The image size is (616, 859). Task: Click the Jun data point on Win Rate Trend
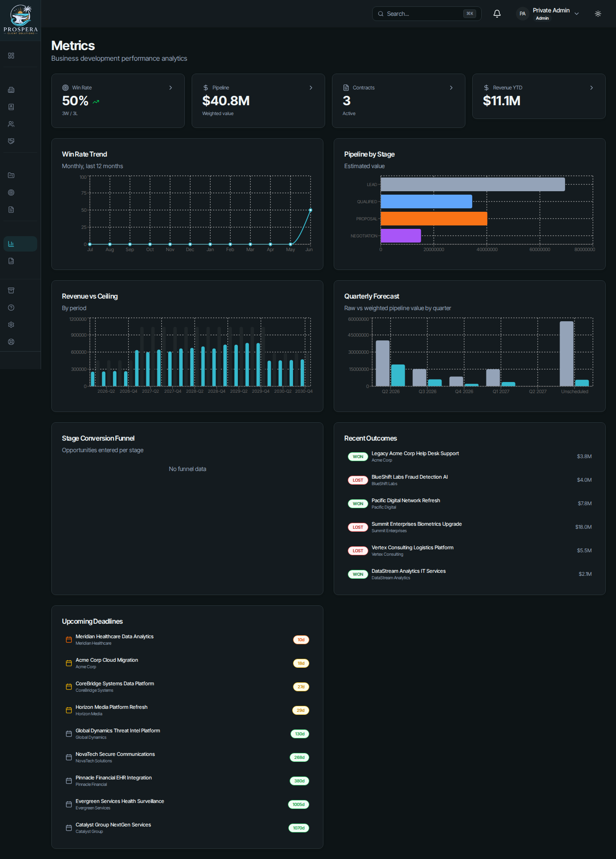point(311,210)
